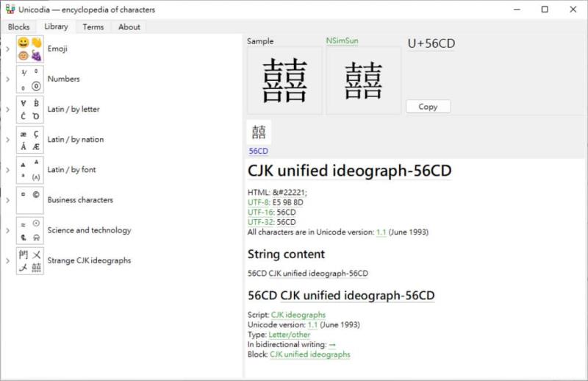Viewport: 588px width, 381px height.
Task: Click the Numbers category icon
Action: (x=30, y=79)
